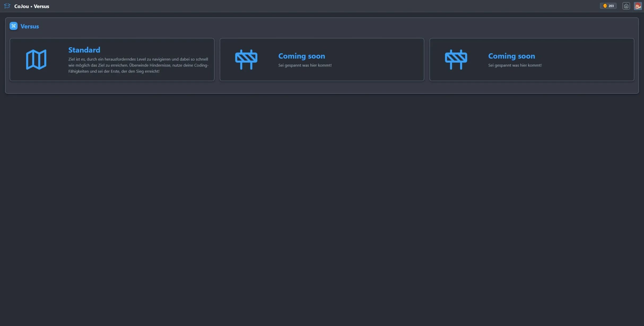Click the CoJou graduation cap logo
Image resolution: width=644 pixels, height=326 pixels.
[7, 6]
